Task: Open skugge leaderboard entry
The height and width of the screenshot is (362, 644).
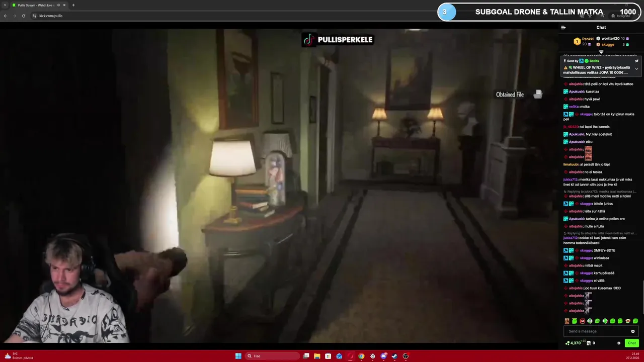Action: tap(613, 44)
